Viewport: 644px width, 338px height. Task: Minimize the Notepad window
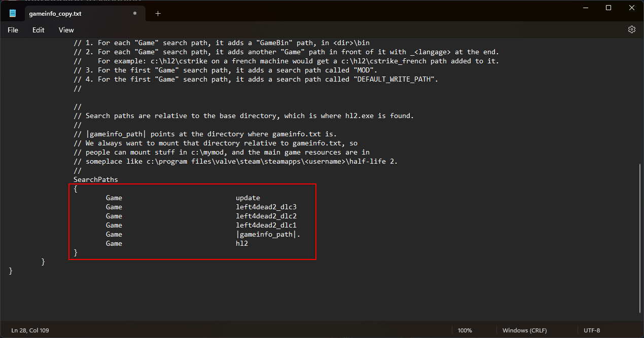(x=585, y=8)
